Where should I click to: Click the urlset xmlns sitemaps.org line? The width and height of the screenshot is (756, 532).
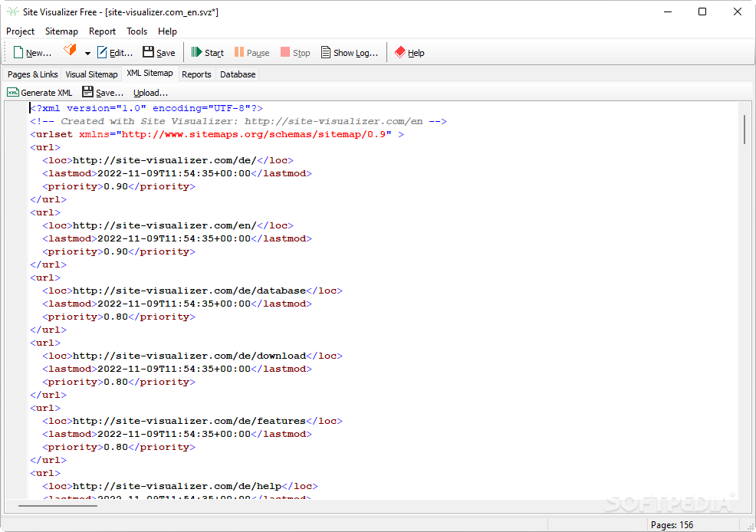coord(217,134)
